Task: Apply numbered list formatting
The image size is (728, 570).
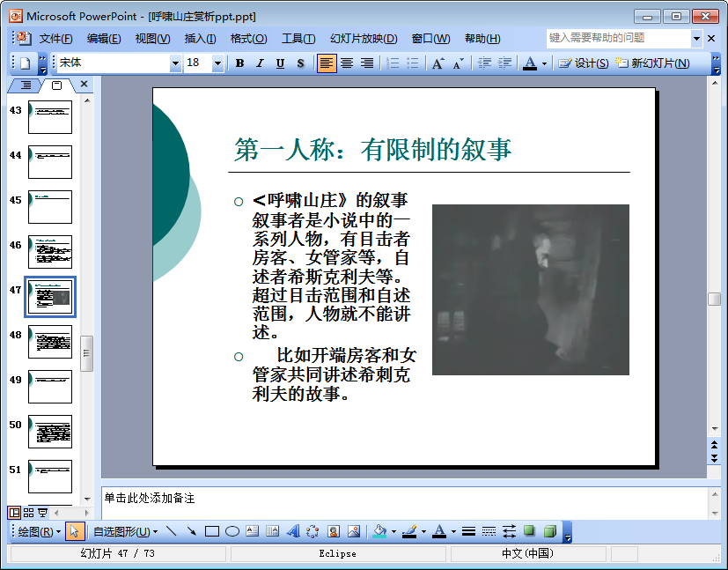Action: pos(393,63)
